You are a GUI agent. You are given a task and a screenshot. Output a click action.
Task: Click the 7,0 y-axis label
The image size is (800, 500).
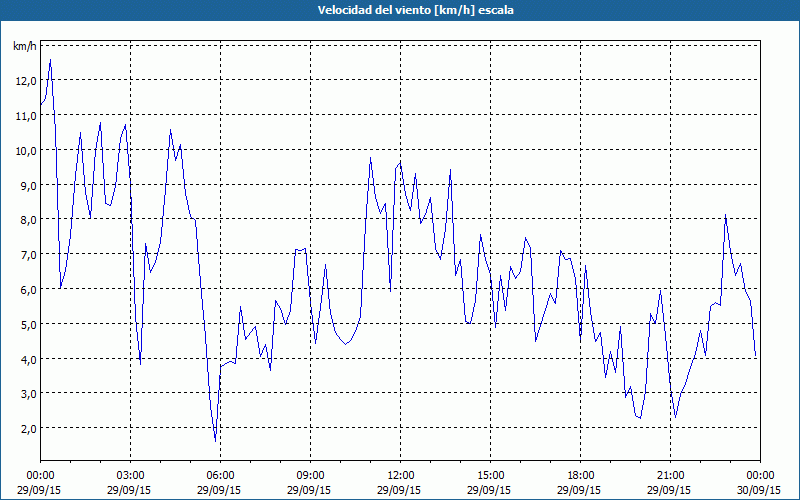[29, 255]
